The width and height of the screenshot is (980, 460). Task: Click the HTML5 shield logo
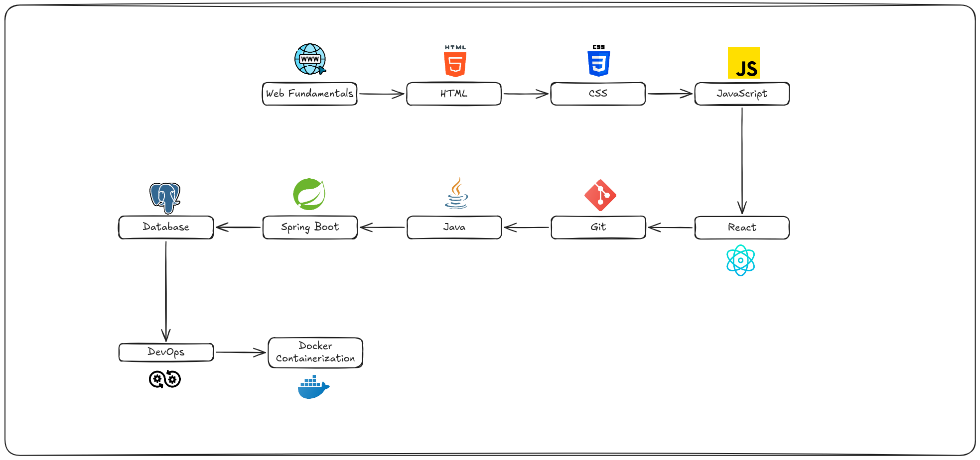pyautogui.click(x=455, y=61)
